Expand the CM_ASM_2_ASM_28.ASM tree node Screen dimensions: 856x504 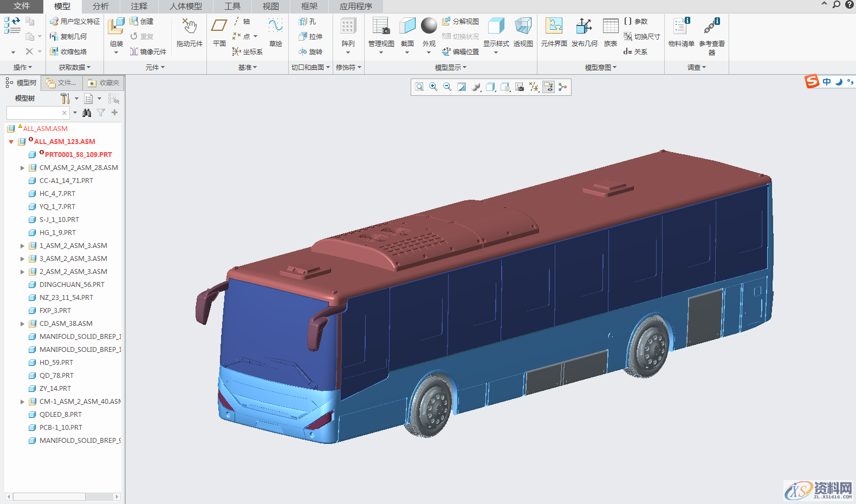pyautogui.click(x=22, y=168)
